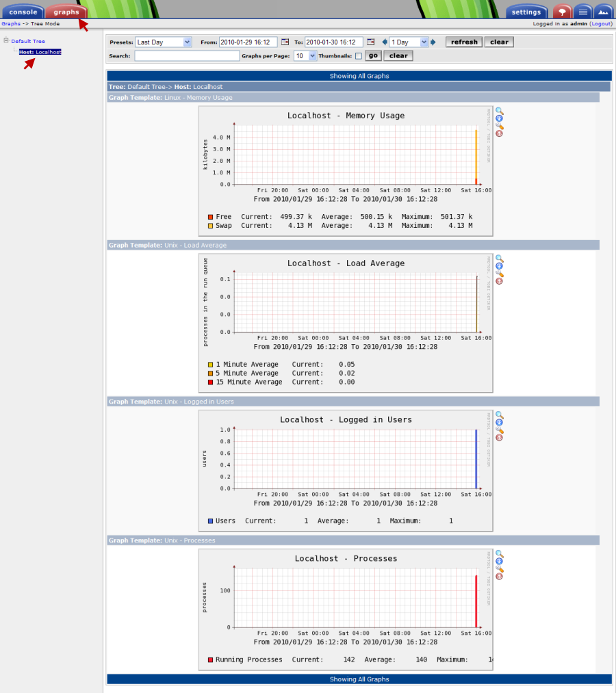This screenshot has width=616, height=693.
Task: Click the red icon next to Memory Usage graph
Action: 499,133
